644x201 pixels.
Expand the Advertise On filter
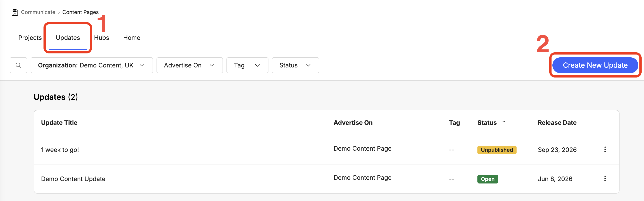190,65
